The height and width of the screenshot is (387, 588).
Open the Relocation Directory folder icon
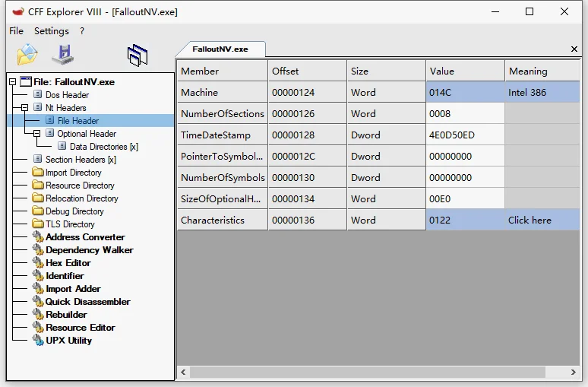point(38,198)
